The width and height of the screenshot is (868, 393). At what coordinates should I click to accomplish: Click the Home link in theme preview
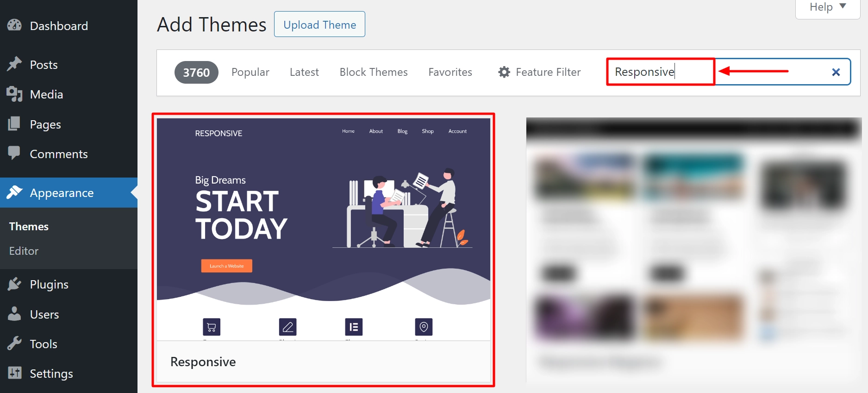(348, 131)
